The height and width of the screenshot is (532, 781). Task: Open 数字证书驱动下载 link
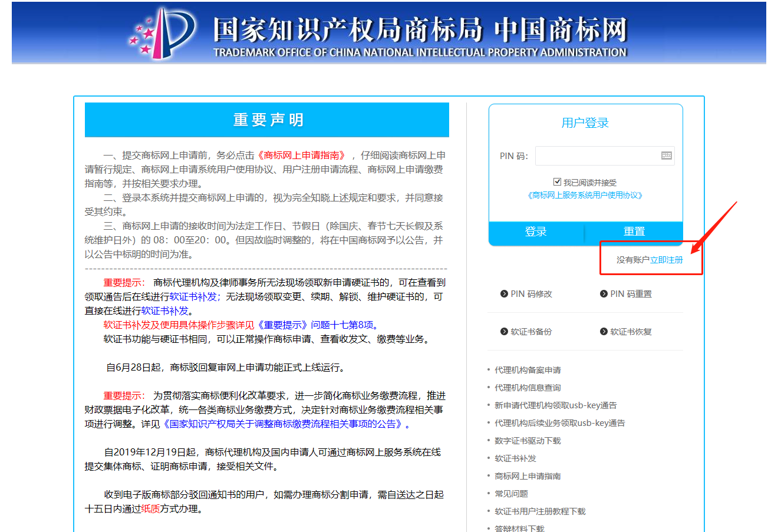pos(528,441)
